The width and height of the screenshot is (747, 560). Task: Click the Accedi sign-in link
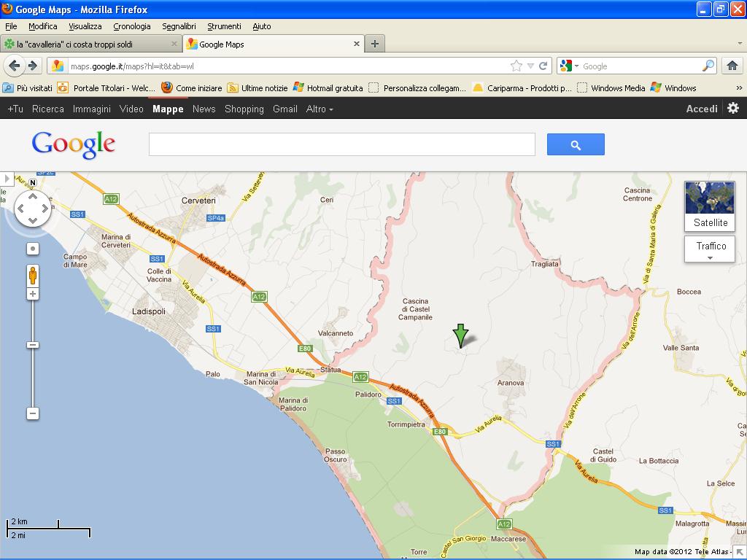point(702,109)
